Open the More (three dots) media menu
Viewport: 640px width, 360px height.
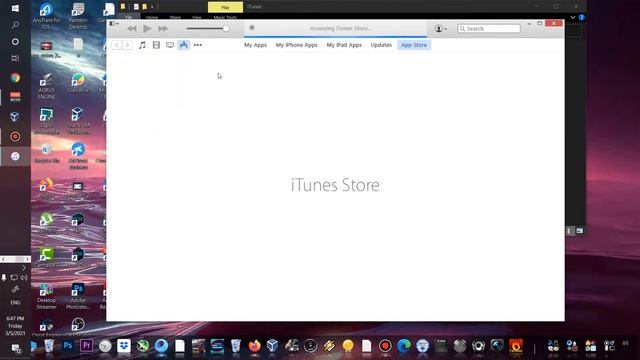coord(198,45)
